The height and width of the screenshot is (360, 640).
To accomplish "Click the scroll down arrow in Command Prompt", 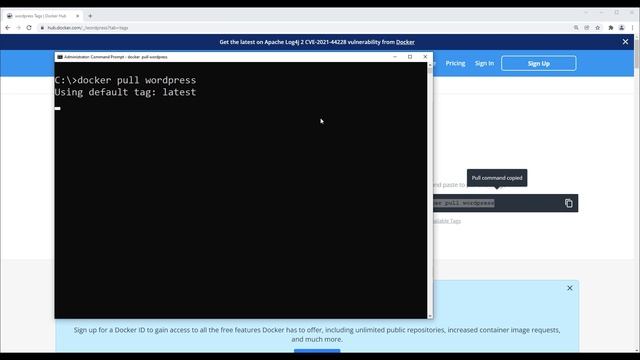I will [430, 316].
